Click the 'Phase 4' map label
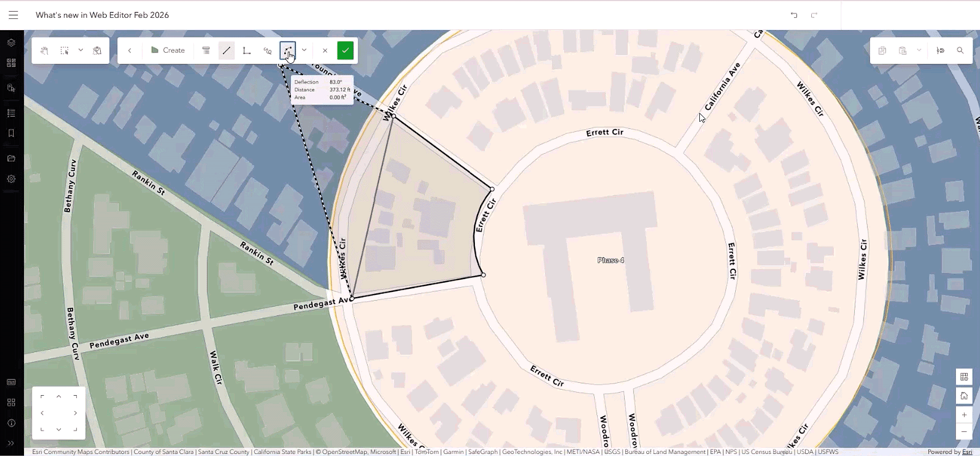The width and height of the screenshot is (980, 456). click(610, 260)
